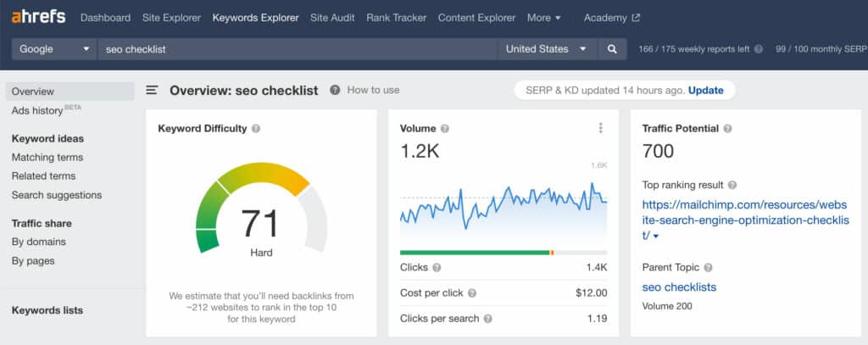Click the Keyword Difficulty help icon

pyautogui.click(x=256, y=129)
